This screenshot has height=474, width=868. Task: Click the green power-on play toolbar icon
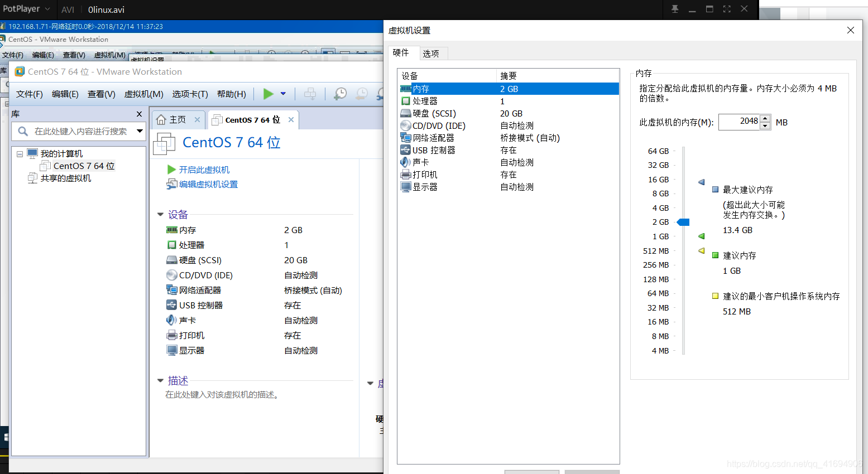pyautogui.click(x=268, y=94)
